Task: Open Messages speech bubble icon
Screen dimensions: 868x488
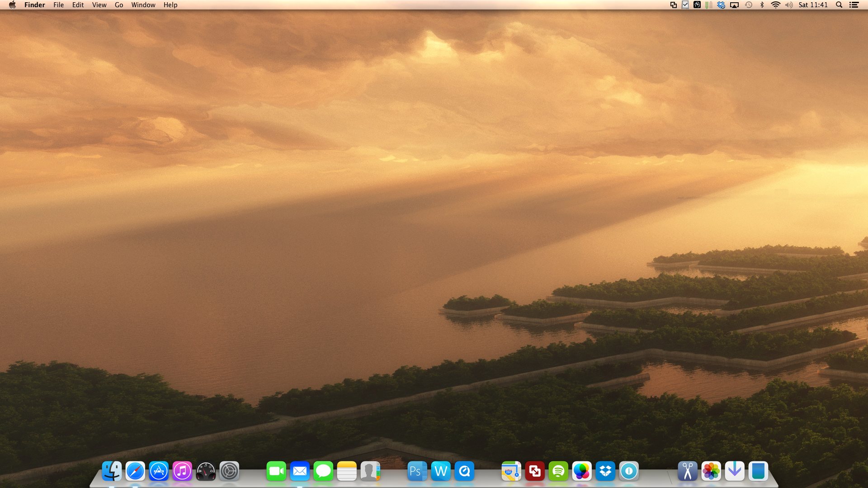Action: [x=323, y=471]
